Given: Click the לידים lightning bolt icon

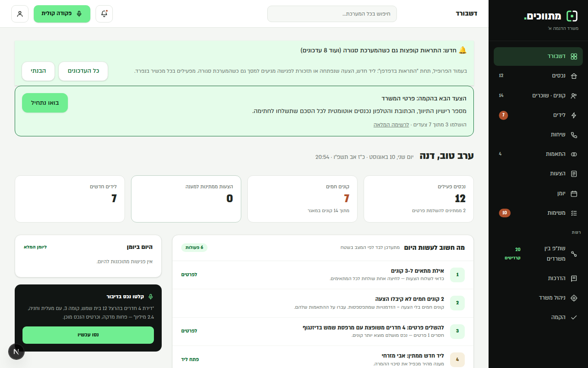Looking at the screenshot, I should point(574,115).
